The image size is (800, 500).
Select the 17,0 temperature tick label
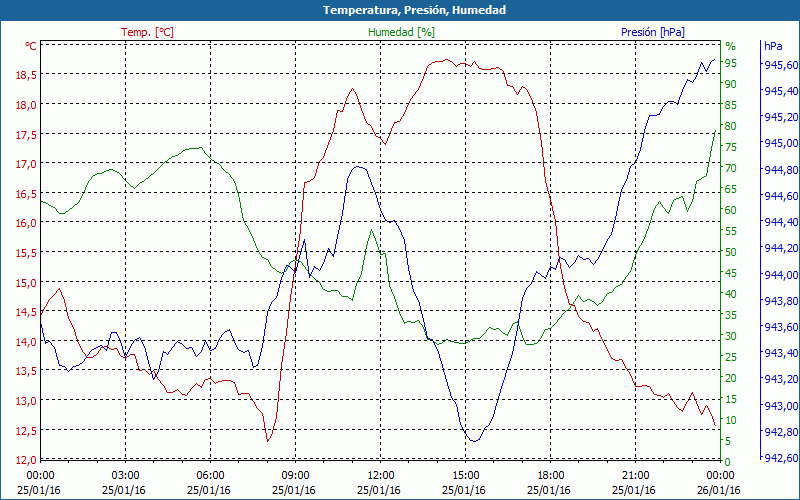pyautogui.click(x=26, y=164)
